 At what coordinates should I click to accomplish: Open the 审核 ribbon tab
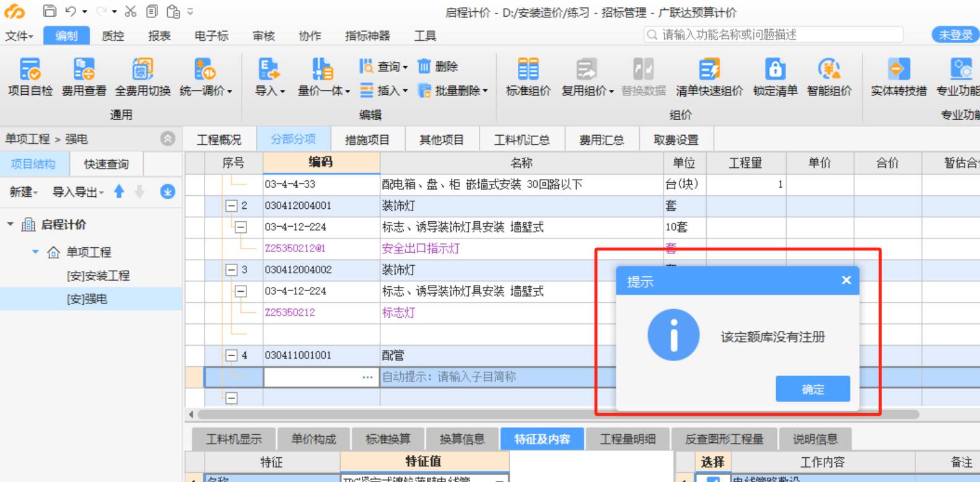pyautogui.click(x=264, y=36)
